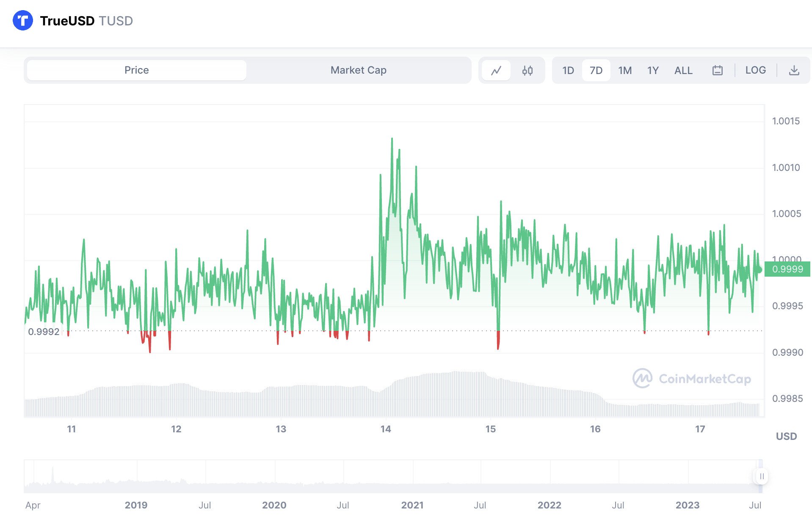Viewport: 812px width, 522px height.
Task: Set time range to 1D
Action: [x=568, y=70]
